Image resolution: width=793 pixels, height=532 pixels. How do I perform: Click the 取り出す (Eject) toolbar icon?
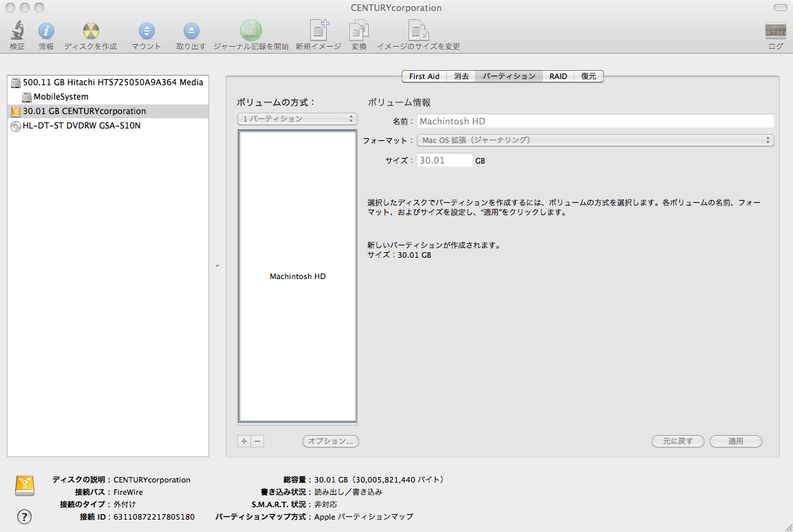(x=191, y=32)
